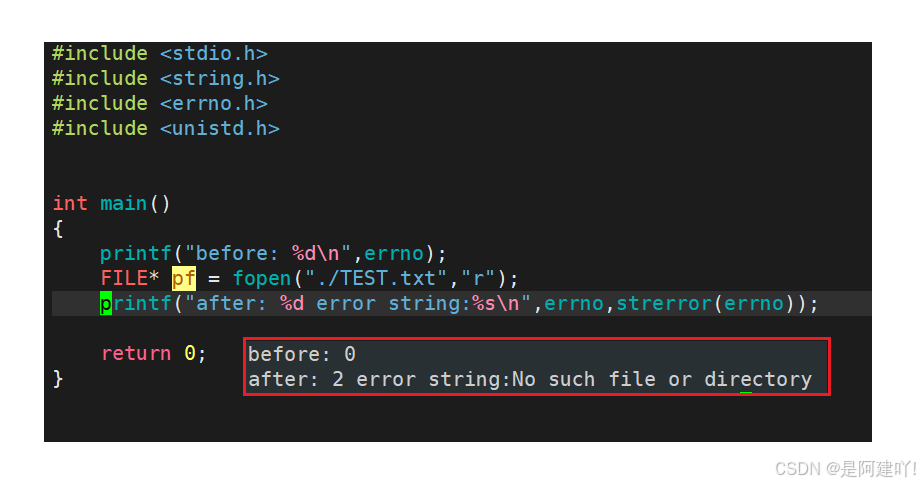This screenshot has height=484, width=920.
Task: Click the first printf call
Action: pyautogui.click(x=135, y=254)
